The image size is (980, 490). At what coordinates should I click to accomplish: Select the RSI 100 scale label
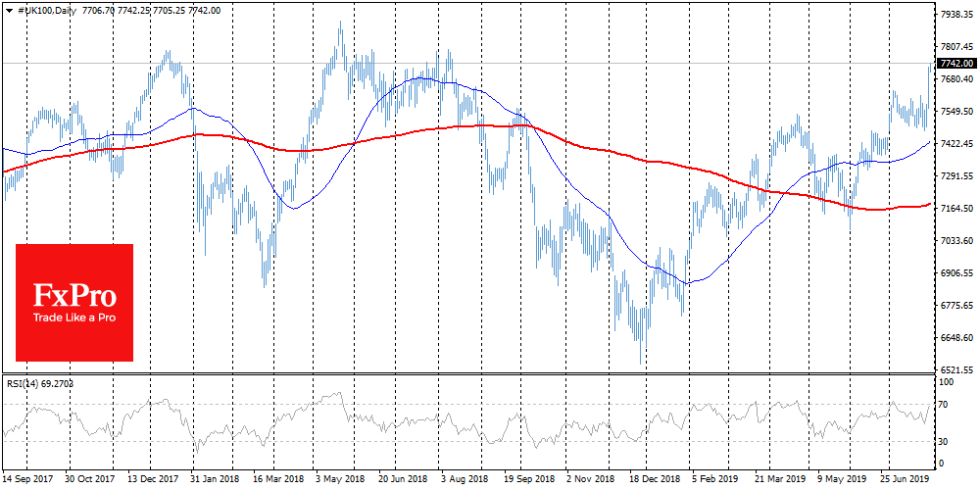[x=947, y=378]
